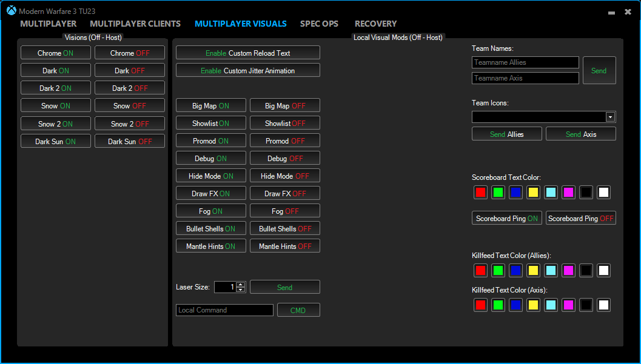Pick white Scoreboard Text Color
The width and height of the screenshot is (641, 364).
tap(604, 192)
